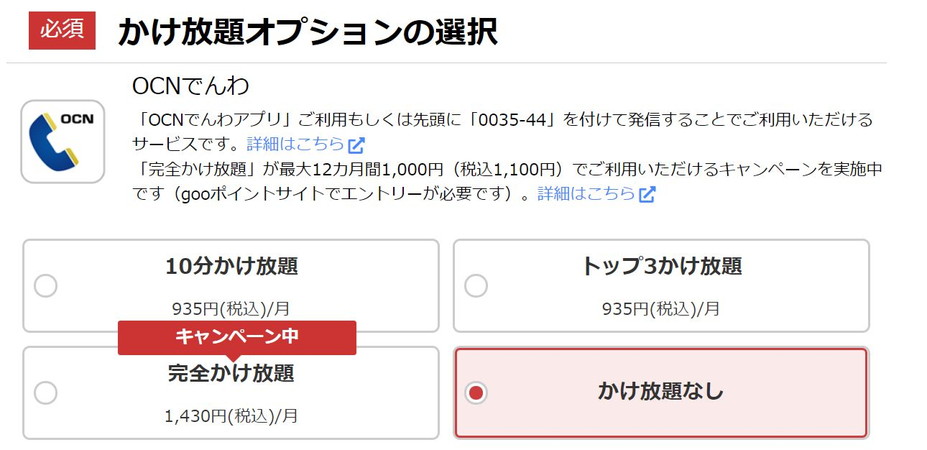Choose the 完全かけ放題 radio button

click(x=46, y=393)
